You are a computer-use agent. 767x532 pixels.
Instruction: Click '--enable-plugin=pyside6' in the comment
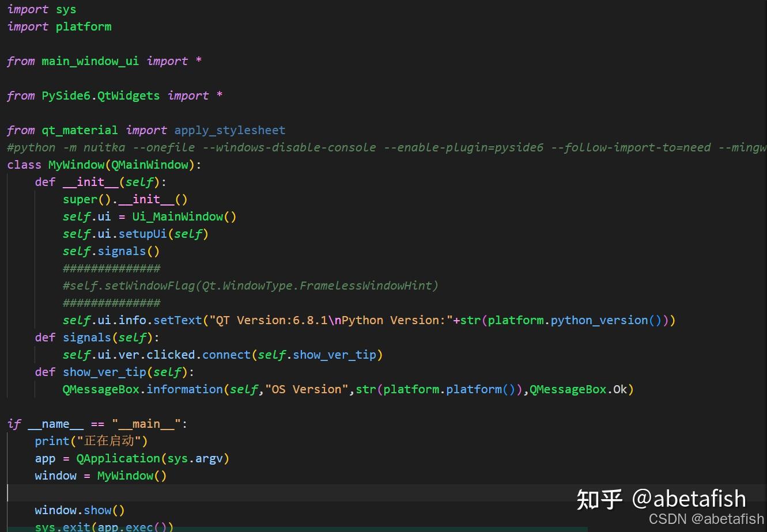point(463,147)
